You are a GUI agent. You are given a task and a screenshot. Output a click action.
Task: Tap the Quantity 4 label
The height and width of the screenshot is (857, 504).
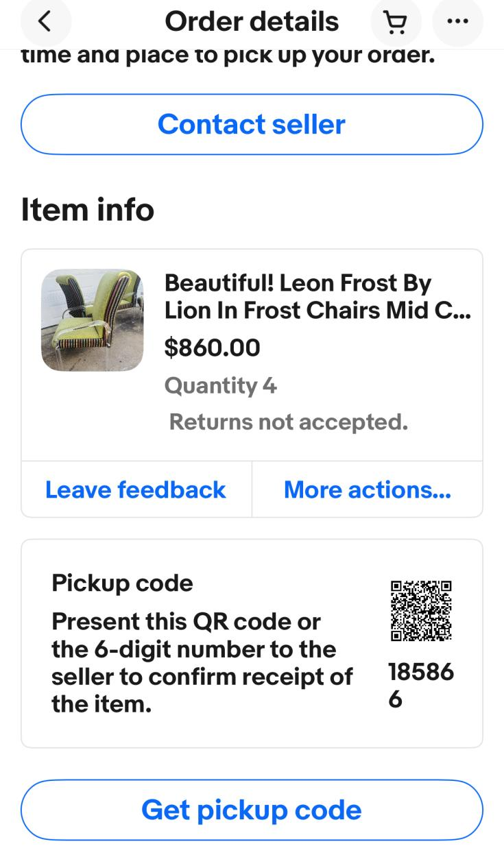point(220,386)
